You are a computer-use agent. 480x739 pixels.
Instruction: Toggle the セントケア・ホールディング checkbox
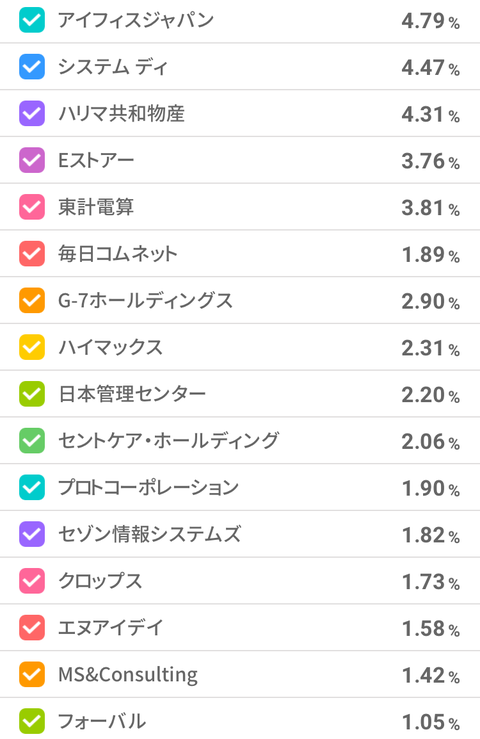coord(32,441)
